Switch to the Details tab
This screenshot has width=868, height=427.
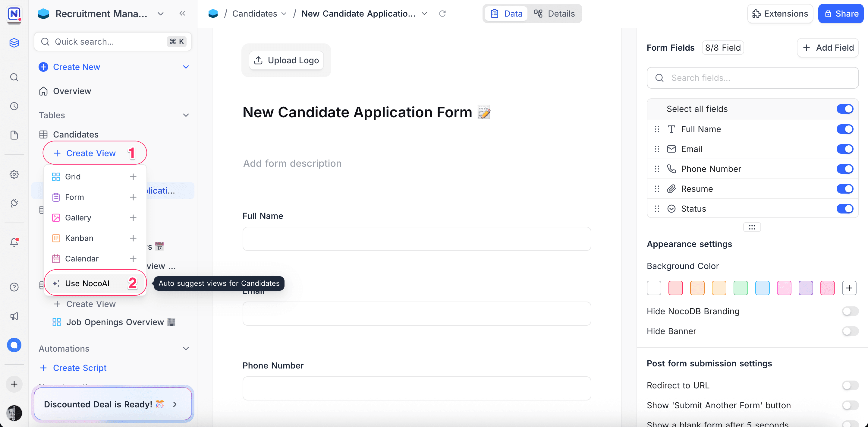[x=555, y=14]
